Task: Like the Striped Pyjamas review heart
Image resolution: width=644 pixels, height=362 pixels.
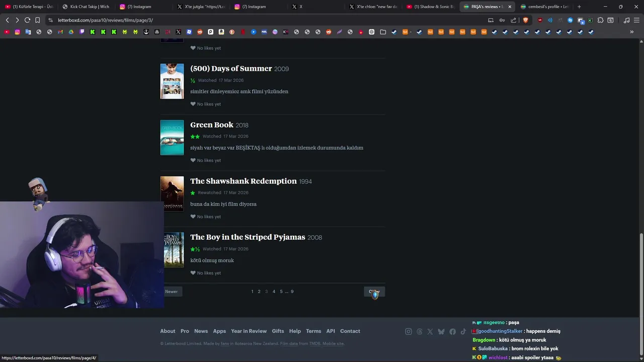Action: (193, 273)
